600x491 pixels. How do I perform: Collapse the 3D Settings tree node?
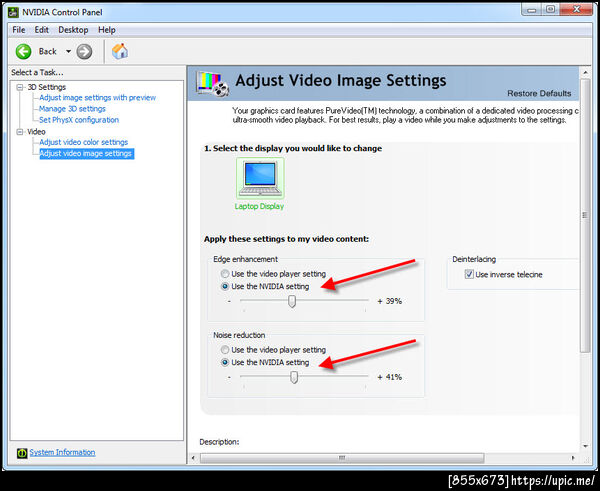coord(20,87)
